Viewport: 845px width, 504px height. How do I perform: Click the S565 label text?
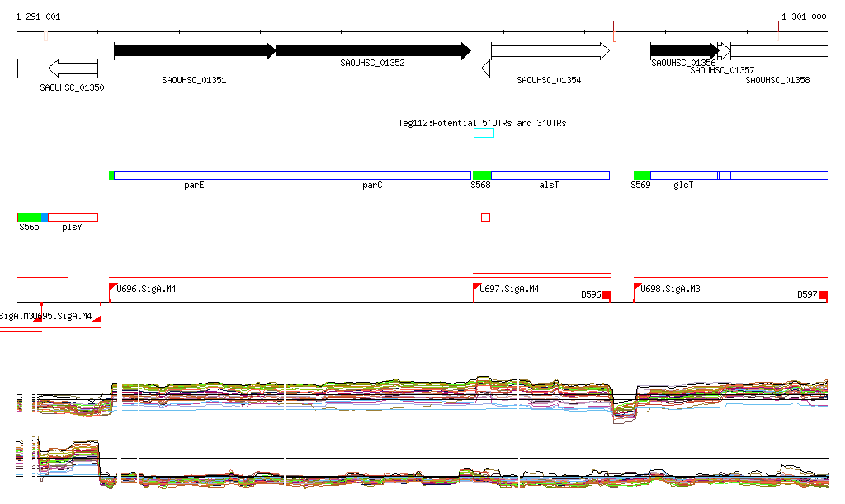(29, 227)
